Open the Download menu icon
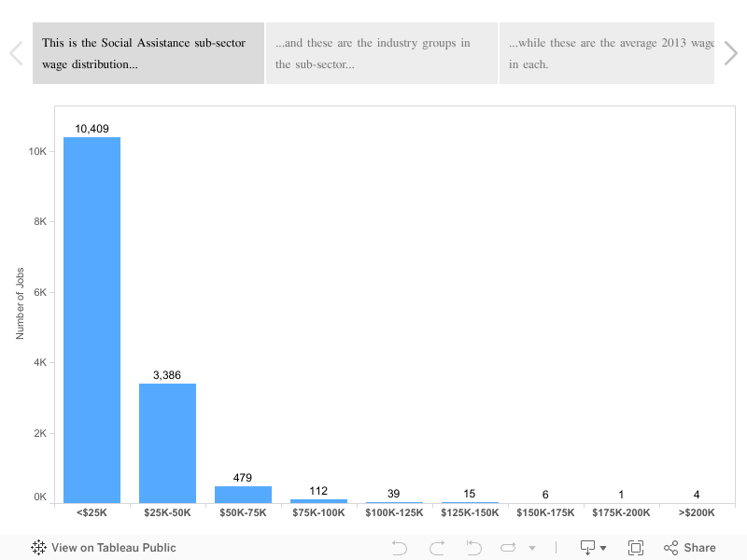The height and width of the screenshot is (560, 747). [593, 548]
